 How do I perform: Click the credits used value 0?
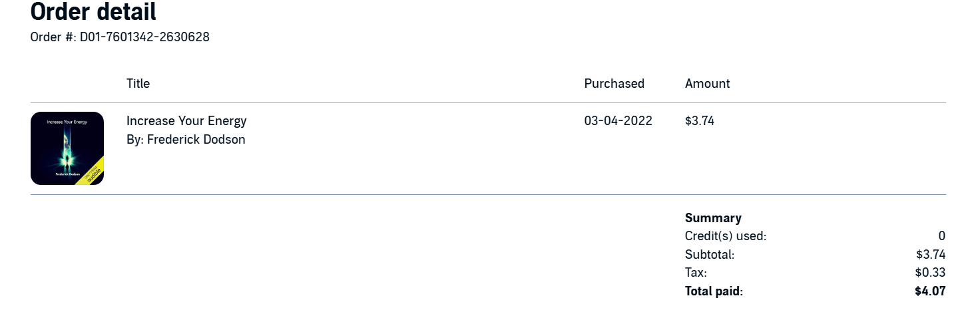tap(941, 236)
